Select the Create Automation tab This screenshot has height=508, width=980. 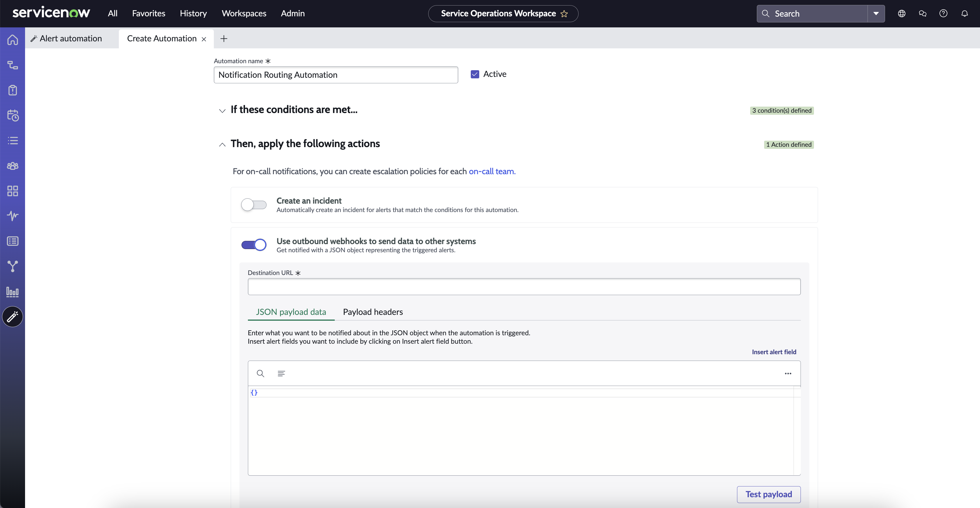pos(162,38)
